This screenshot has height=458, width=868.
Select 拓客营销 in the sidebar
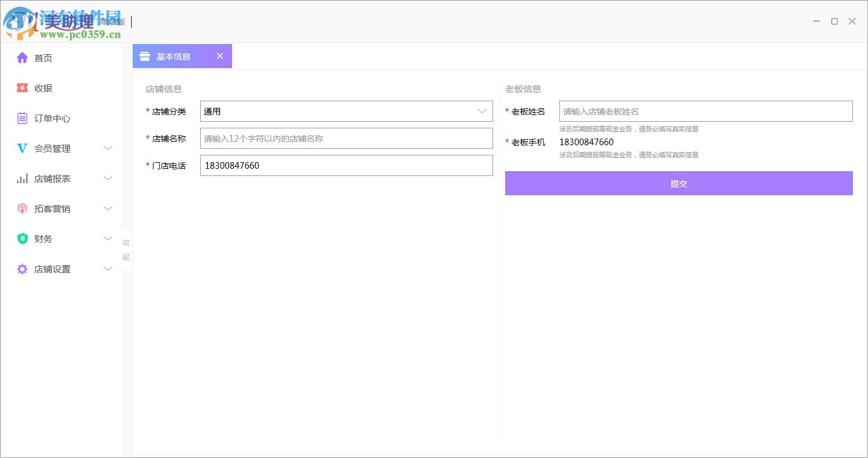click(52, 209)
